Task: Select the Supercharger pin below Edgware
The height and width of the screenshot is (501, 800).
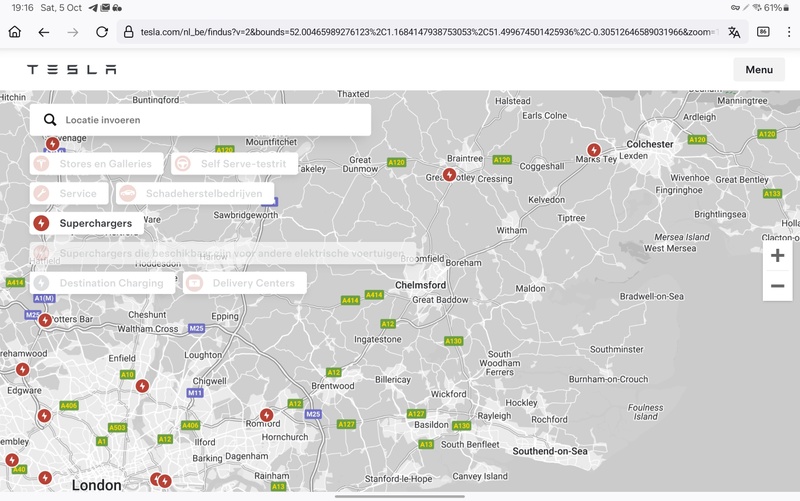Action: [44, 415]
